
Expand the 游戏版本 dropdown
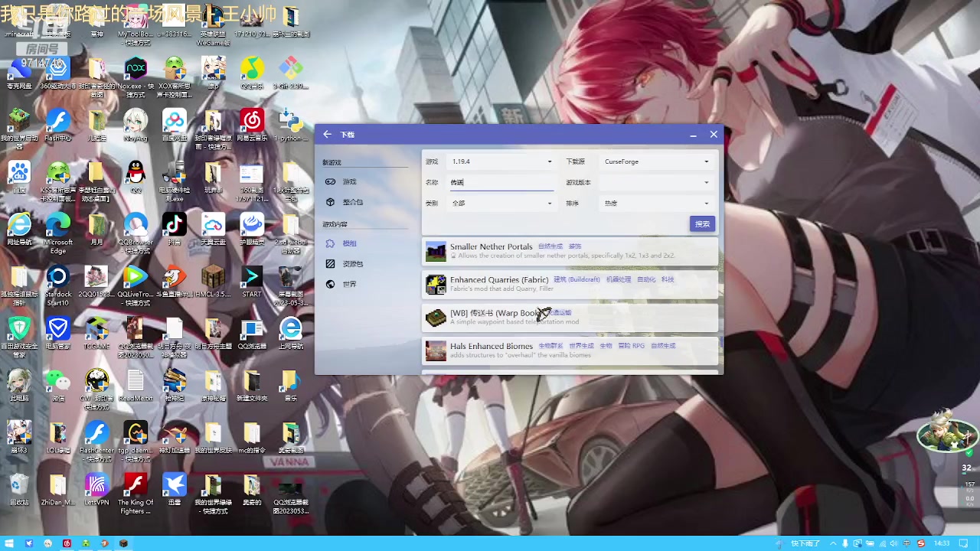(x=657, y=182)
